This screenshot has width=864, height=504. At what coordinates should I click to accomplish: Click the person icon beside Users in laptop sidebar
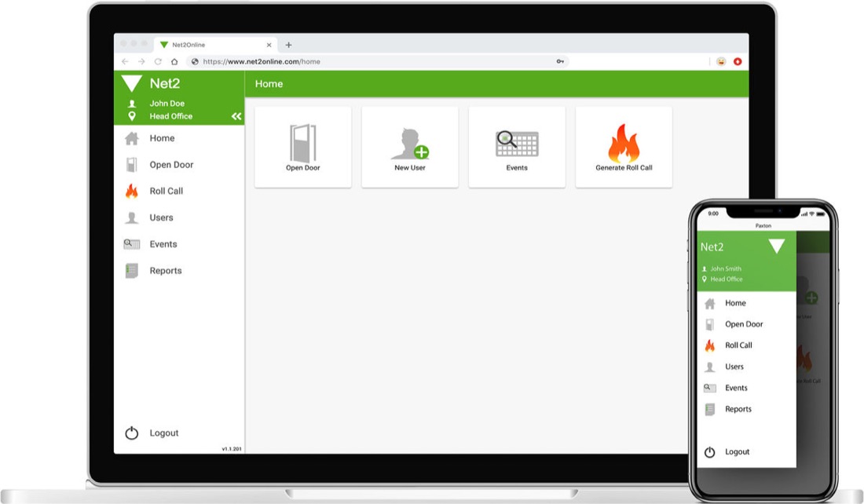pos(132,217)
